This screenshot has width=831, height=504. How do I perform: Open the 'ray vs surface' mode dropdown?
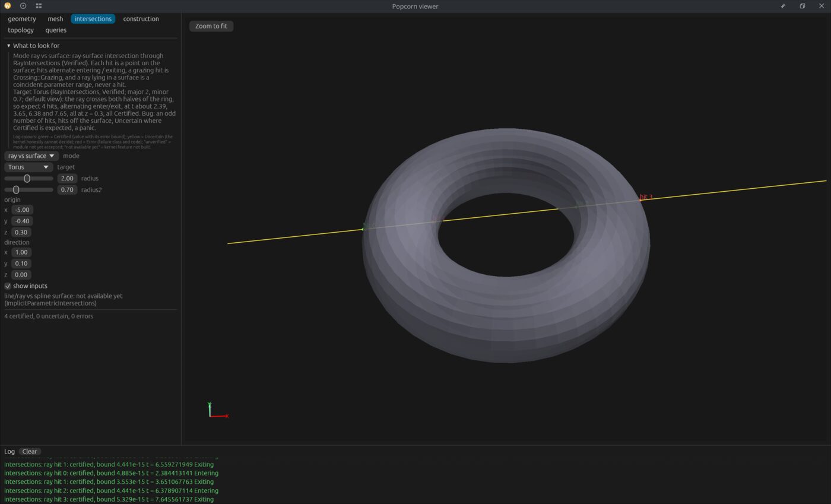pos(31,156)
